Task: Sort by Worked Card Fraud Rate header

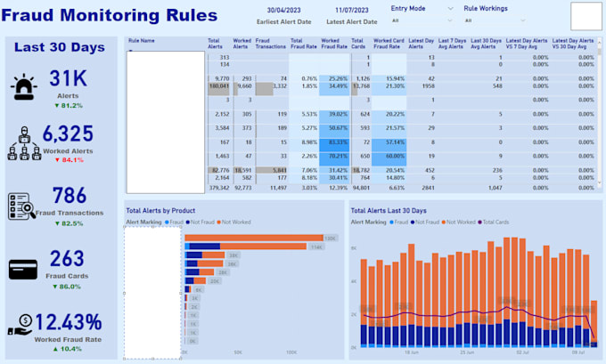Action: (389, 44)
